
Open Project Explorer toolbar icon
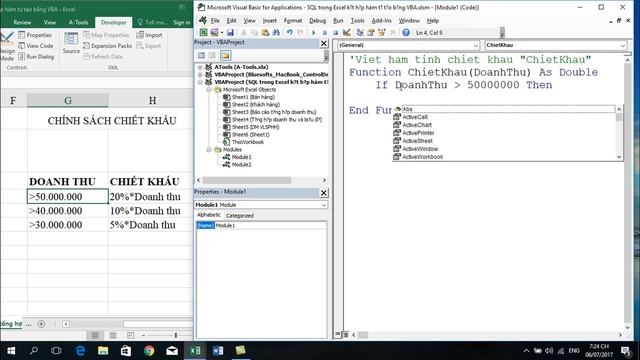tap(360, 32)
